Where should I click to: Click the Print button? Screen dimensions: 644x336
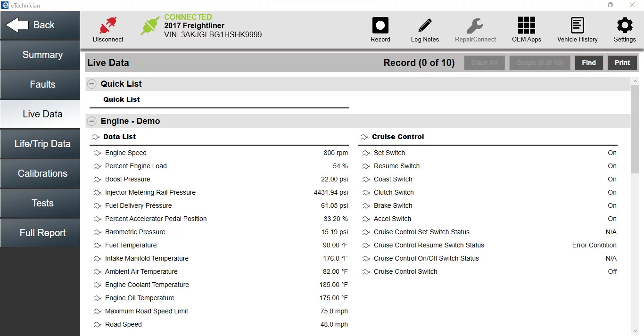click(x=622, y=63)
